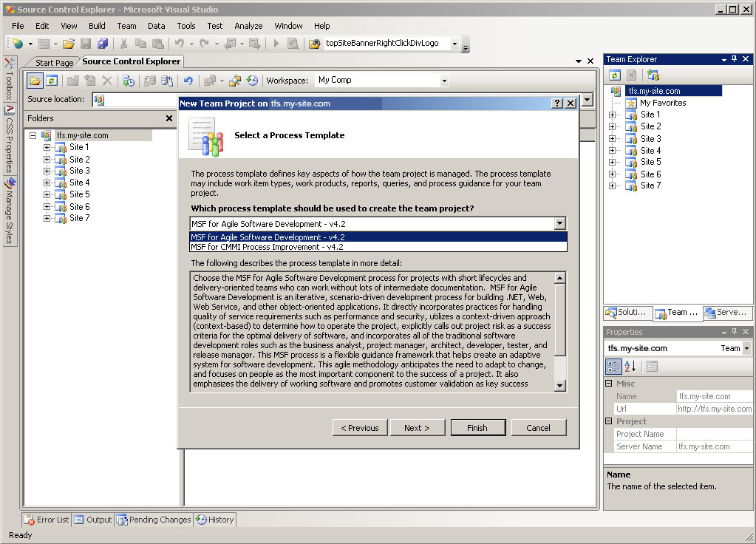Click the Start Debugging play icon
The height and width of the screenshot is (544, 756).
coord(276,44)
